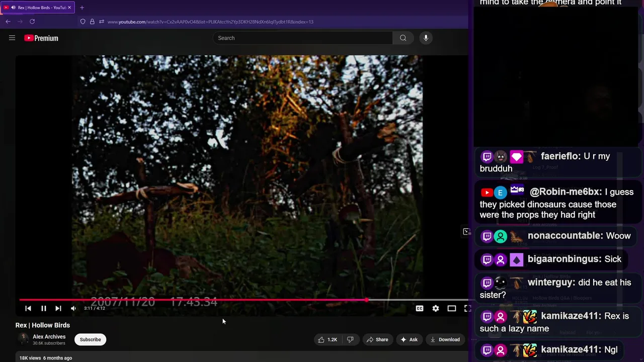
Task: Open the YouTube hamburger guide menu
Action: 12,38
